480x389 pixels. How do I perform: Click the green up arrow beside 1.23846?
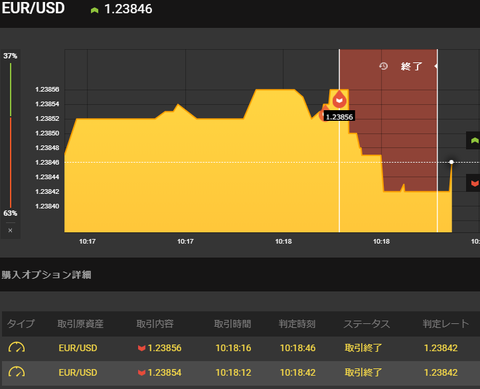(x=94, y=10)
